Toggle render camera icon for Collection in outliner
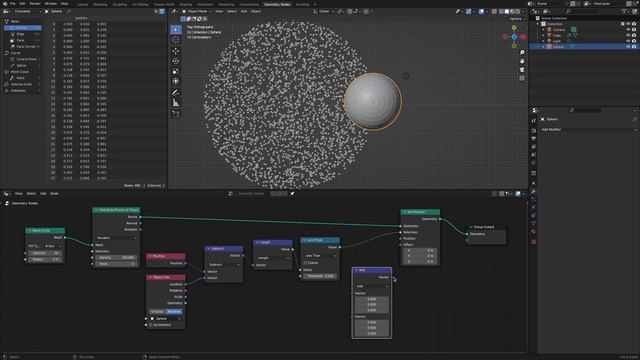 tap(634, 24)
